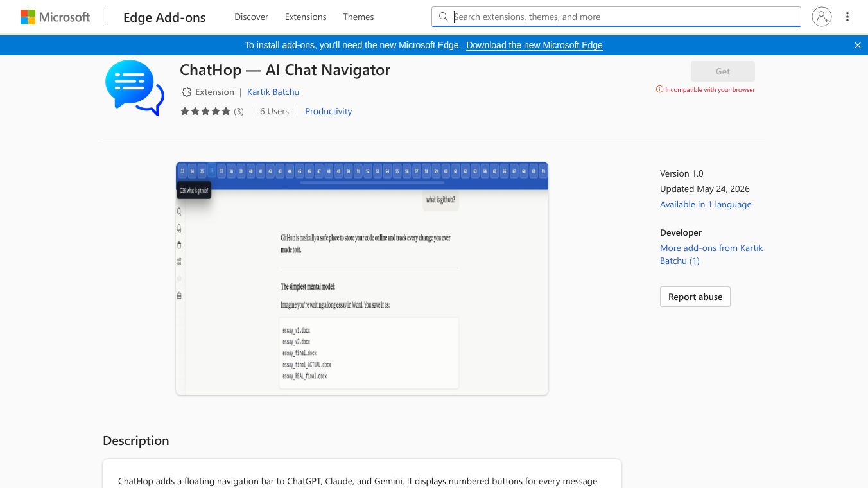Click the search magnifier icon
The image size is (868, 488).
pyautogui.click(x=443, y=17)
